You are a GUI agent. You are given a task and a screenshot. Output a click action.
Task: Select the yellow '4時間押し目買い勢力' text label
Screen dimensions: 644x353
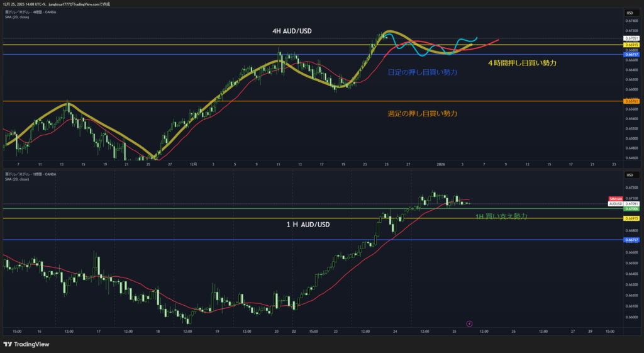pos(522,63)
